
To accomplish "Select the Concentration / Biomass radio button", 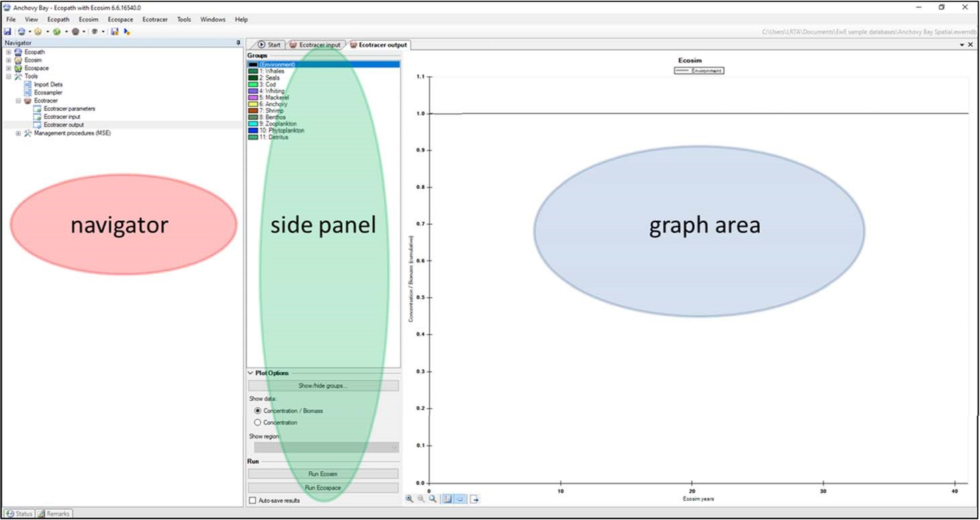I will (x=258, y=410).
